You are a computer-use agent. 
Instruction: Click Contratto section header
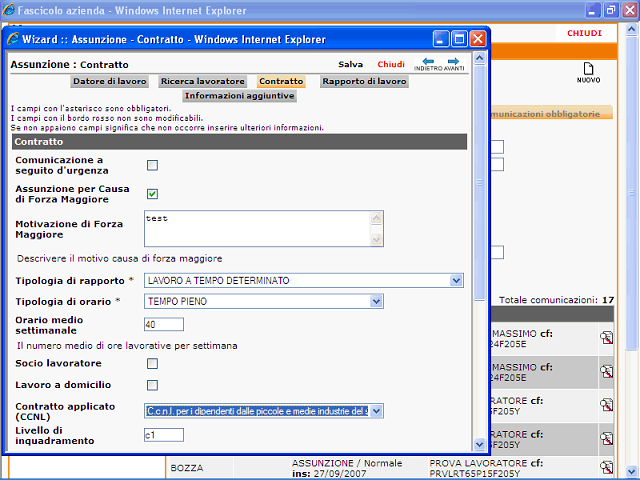239,142
